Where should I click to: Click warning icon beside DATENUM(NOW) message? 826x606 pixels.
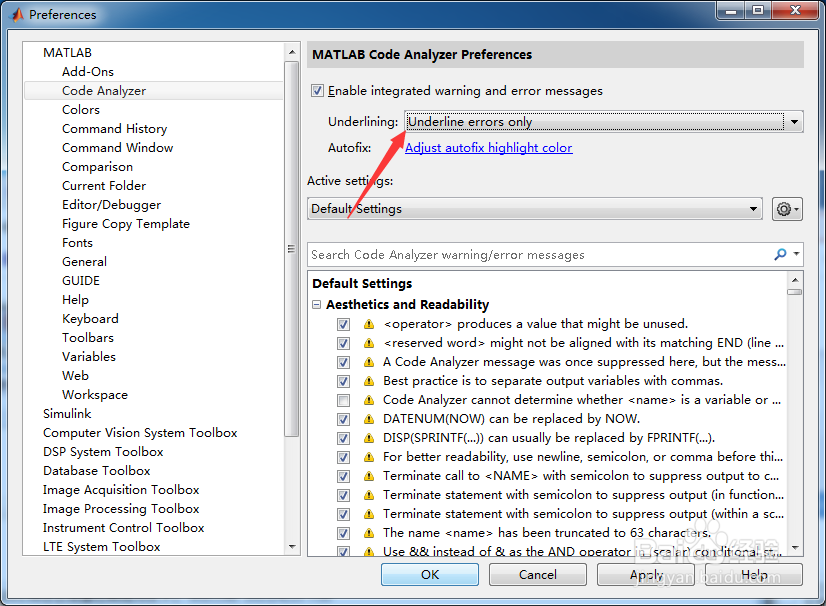369,419
